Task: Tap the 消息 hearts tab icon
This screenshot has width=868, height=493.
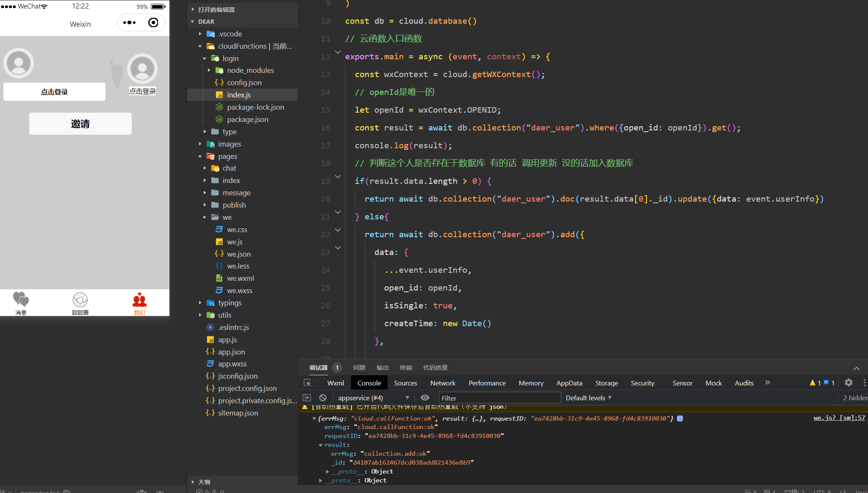Action: point(21,299)
